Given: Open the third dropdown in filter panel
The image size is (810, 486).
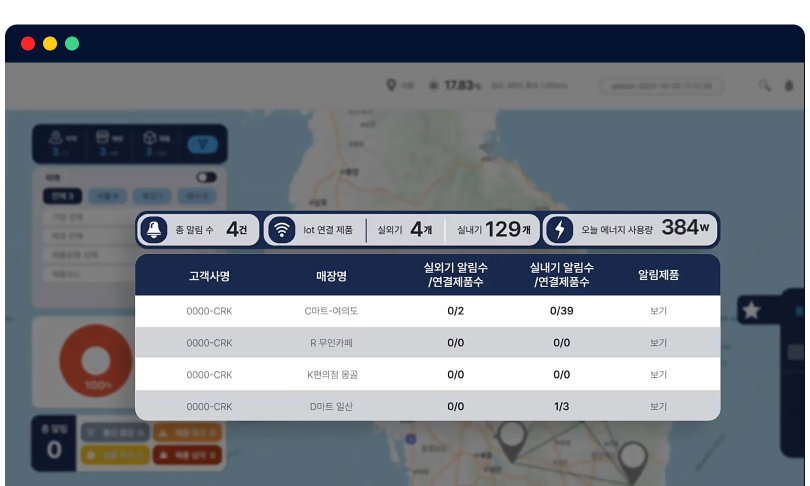Looking at the screenshot, I should [88, 255].
